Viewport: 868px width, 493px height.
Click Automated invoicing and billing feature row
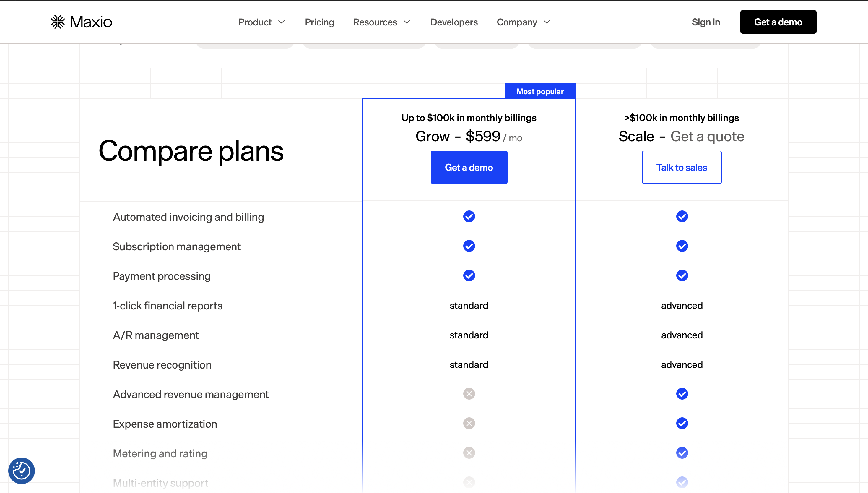(x=434, y=217)
